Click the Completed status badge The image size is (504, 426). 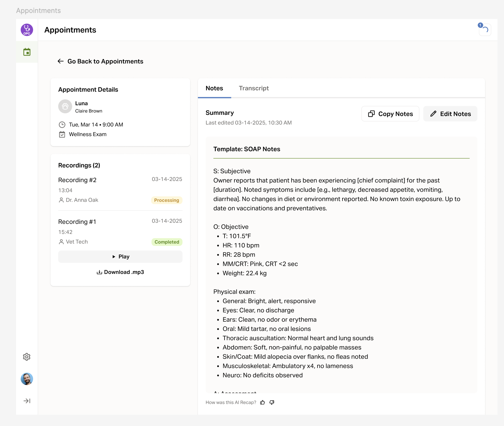[x=167, y=242]
